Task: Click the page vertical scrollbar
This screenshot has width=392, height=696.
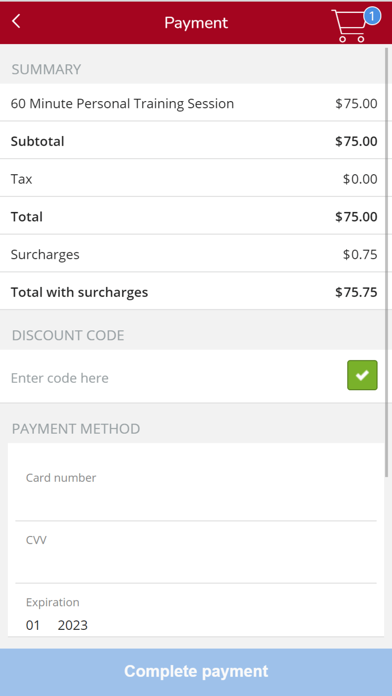Action: (387, 262)
